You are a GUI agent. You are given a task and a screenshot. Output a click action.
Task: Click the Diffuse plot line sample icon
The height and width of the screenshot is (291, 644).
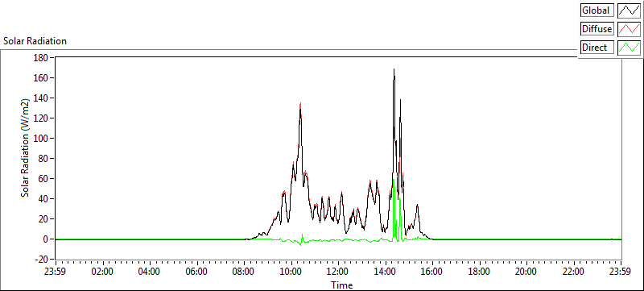[x=630, y=29]
